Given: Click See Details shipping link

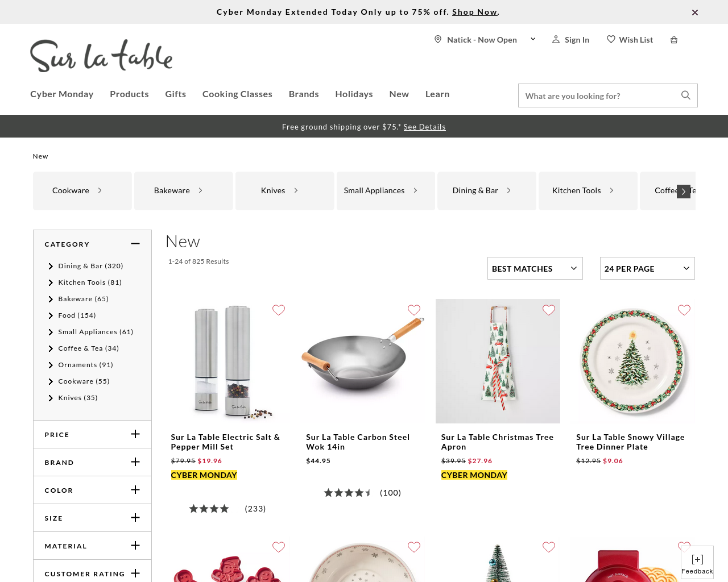Looking at the screenshot, I should coord(424,127).
